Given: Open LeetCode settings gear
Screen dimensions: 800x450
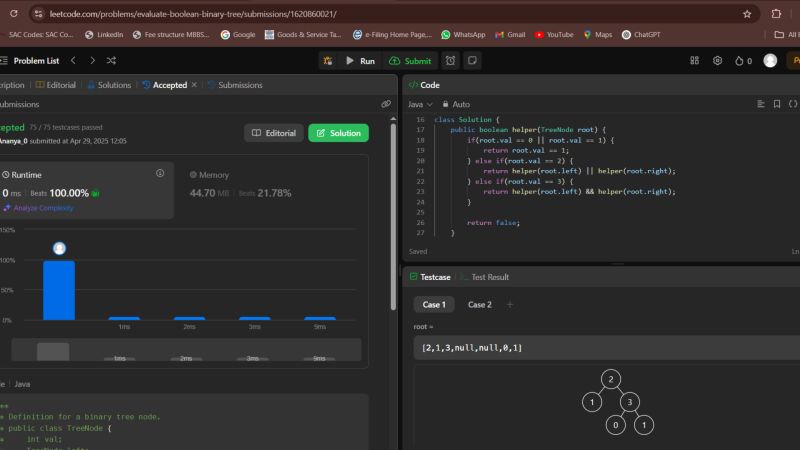Looking at the screenshot, I should coord(717,60).
